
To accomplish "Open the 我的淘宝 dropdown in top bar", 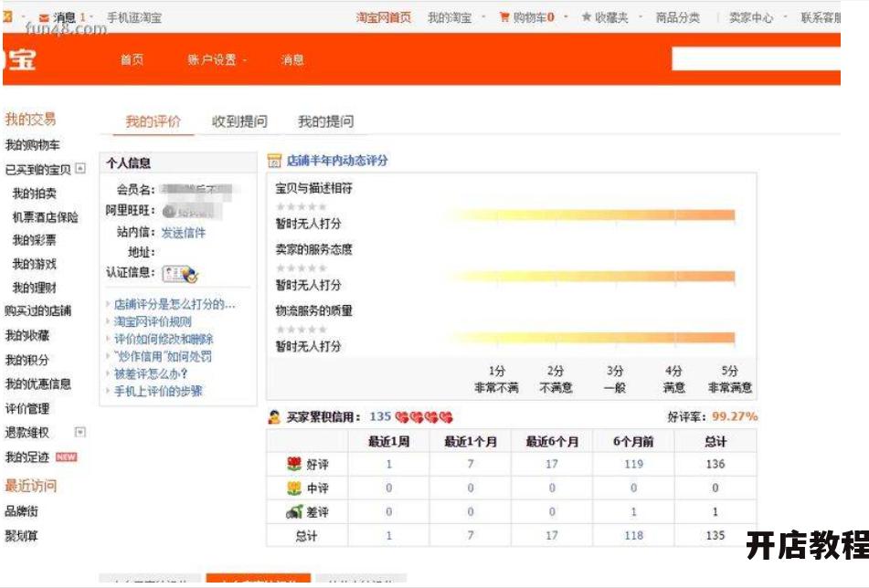I will pos(456,17).
